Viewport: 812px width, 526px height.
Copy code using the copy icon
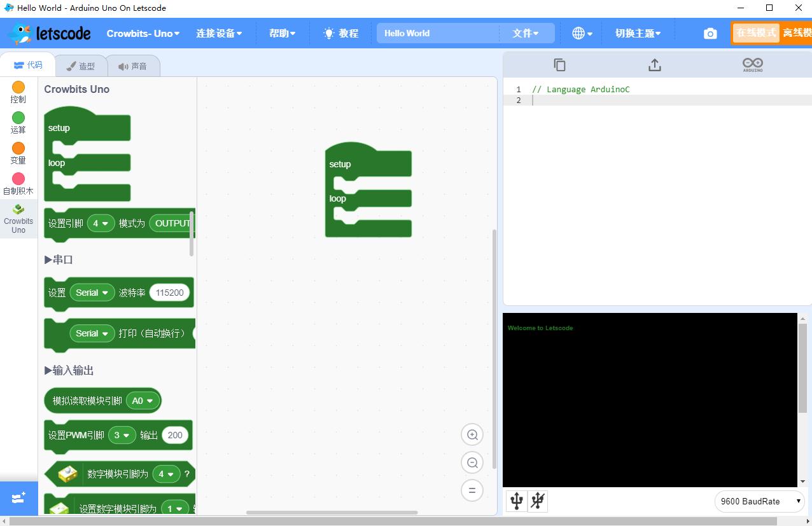point(559,65)
